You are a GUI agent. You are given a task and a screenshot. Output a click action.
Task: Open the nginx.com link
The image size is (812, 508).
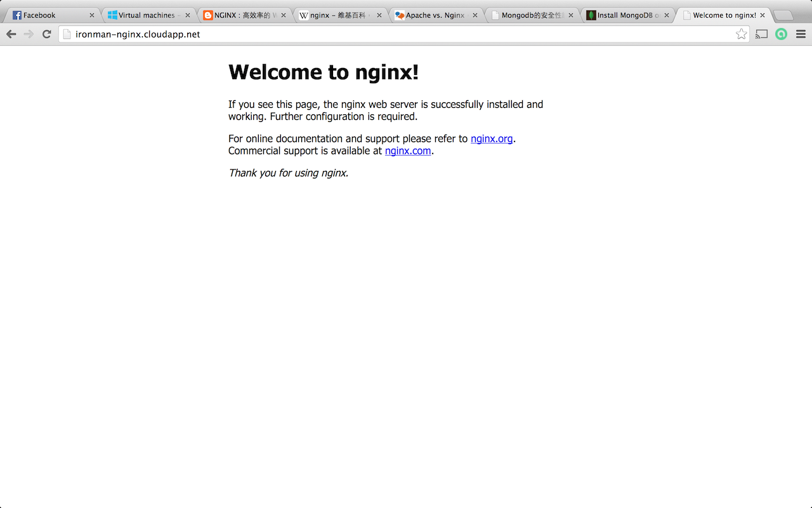tap(408, 150)
